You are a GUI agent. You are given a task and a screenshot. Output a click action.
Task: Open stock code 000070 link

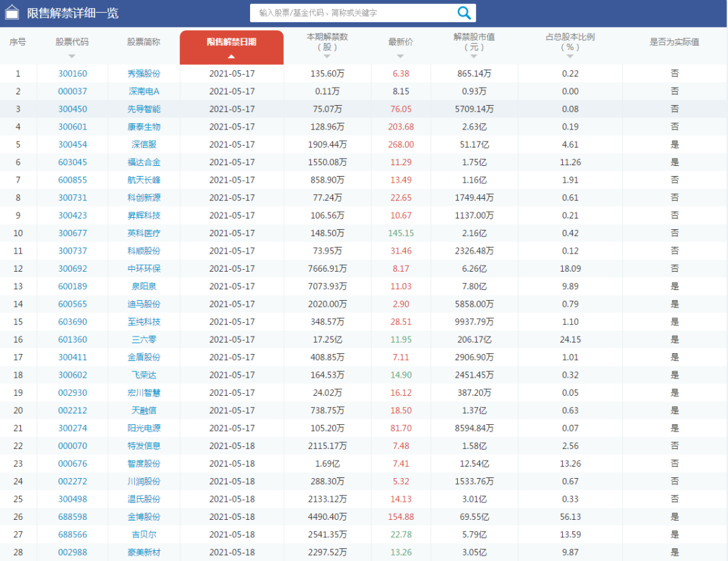pos(72,446)
